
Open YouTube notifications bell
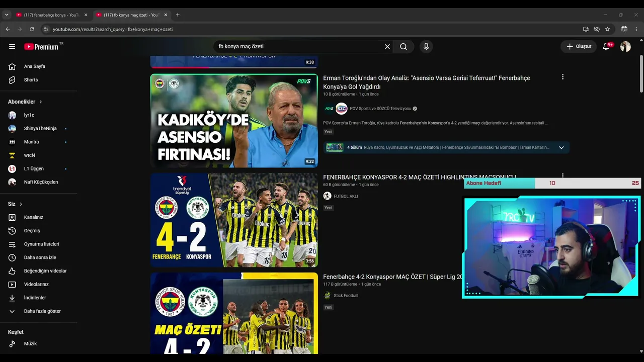click(x=607, y=47)
